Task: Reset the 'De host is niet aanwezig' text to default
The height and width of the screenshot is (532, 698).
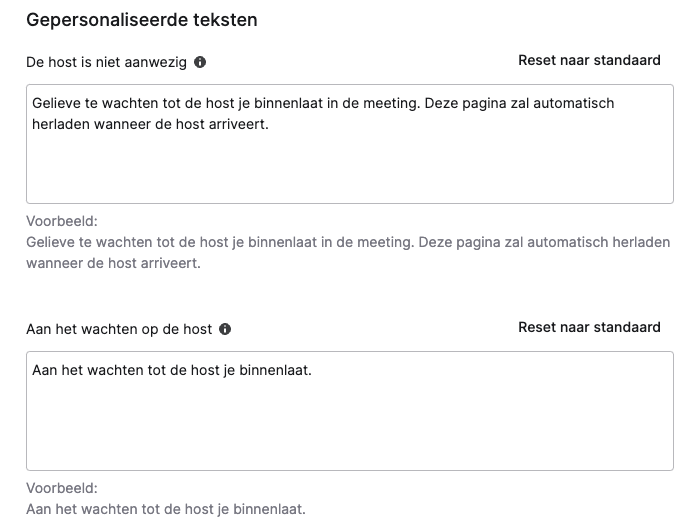Action: click(589, 61)
